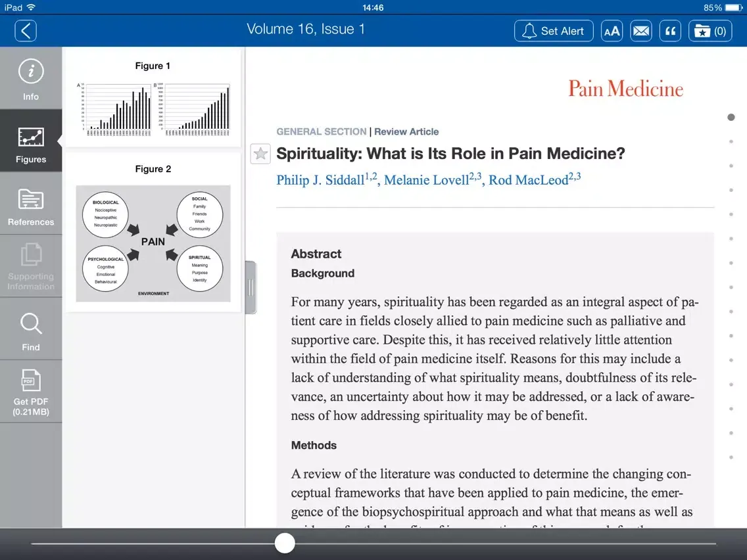This screenshot has height=560, width=747.
Task: Open the Info panel in the sidebar
Action: coord(30,78)
